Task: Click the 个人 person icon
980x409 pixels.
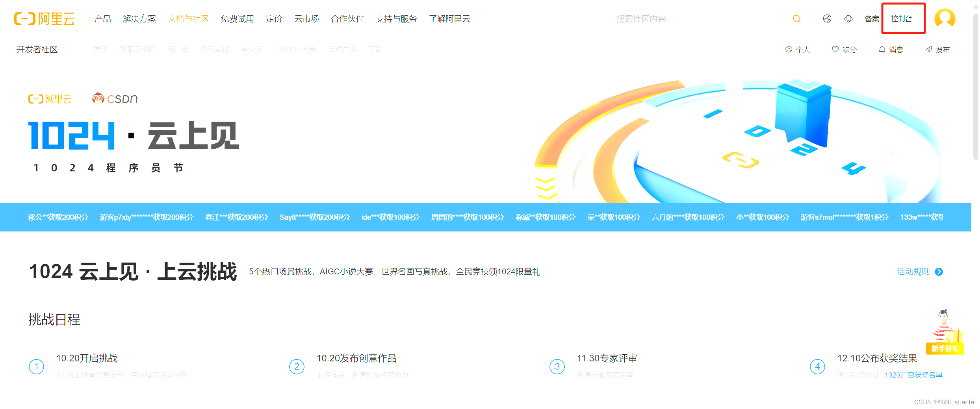Action: (789, 50)
